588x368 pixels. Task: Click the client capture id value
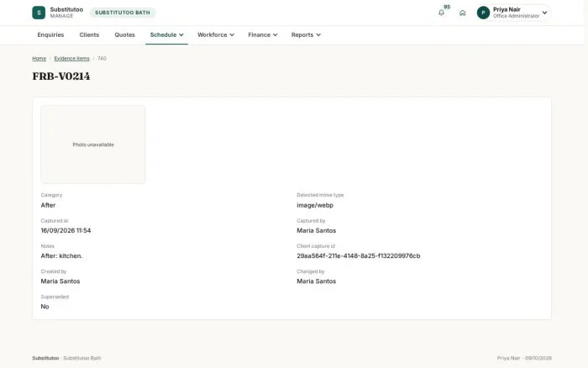(358, 256)
